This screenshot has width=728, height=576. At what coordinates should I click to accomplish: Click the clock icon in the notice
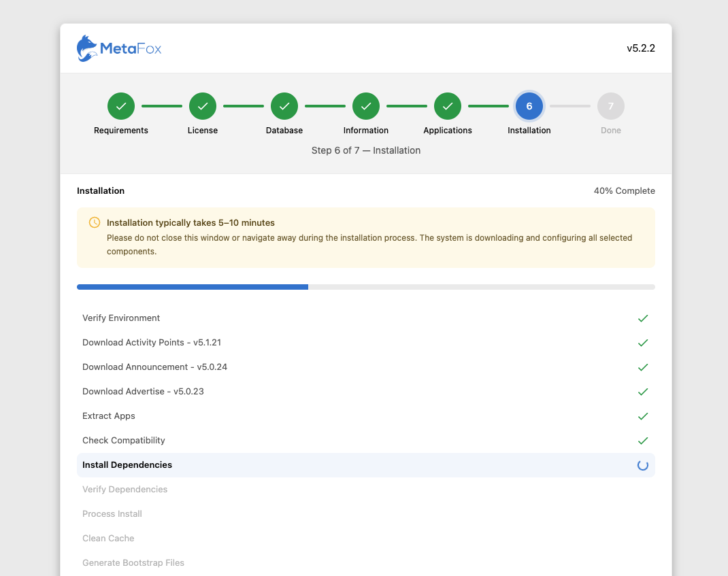click(x=95, y=222)
